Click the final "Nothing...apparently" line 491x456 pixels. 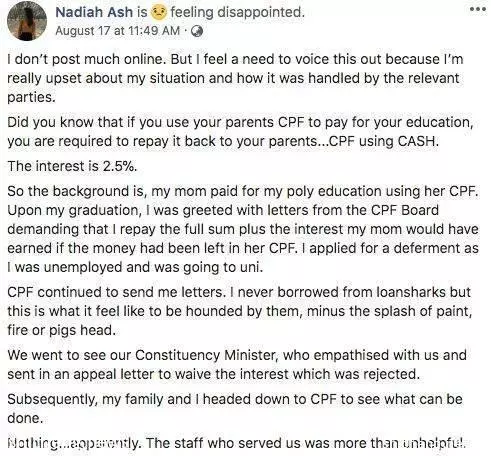tap(236, 443)
